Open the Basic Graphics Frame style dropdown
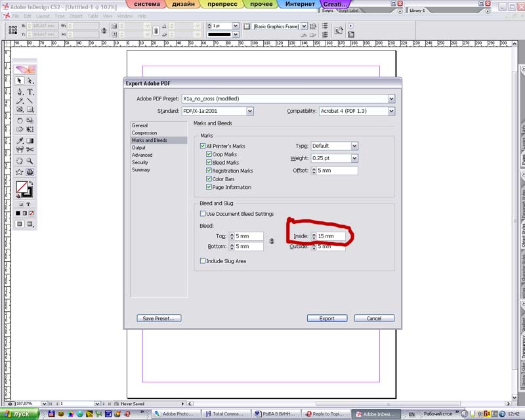The height and width of the screenshot is (420, 525). pos(304,26)
